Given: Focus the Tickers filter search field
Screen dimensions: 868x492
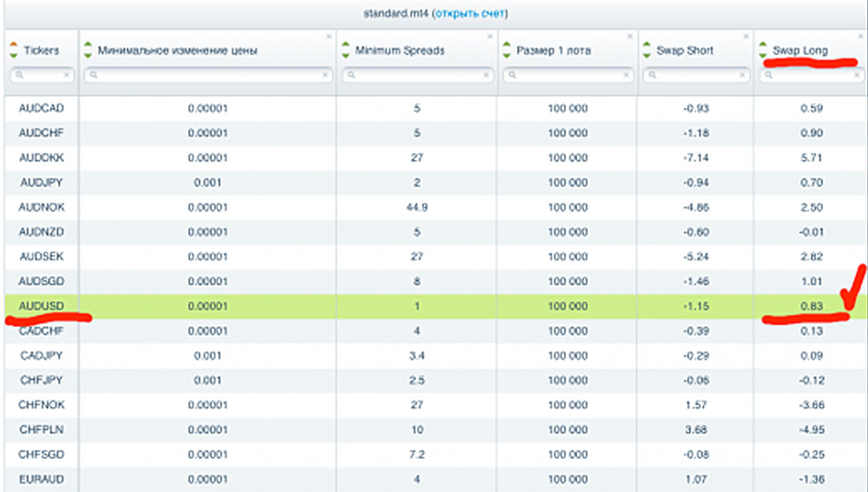Looking at the screenshot, I should [x=41, y=75].
